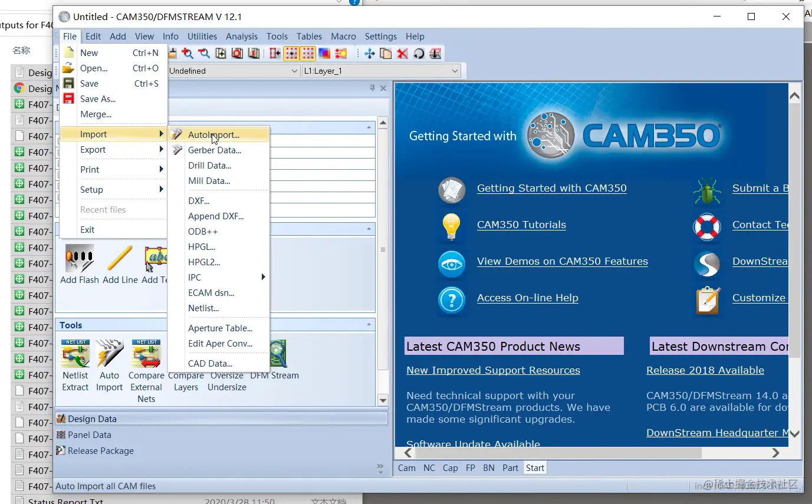The height and width of the screenshot is (504, 812).
Task: Expand the Export submenu
Action: [x=113, y=150]
